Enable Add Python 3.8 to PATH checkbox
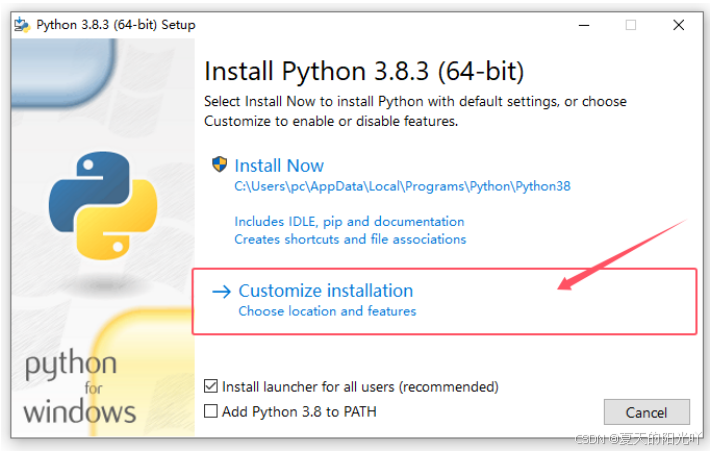Screen dimensions: 714x452 [x=211, y=411]
